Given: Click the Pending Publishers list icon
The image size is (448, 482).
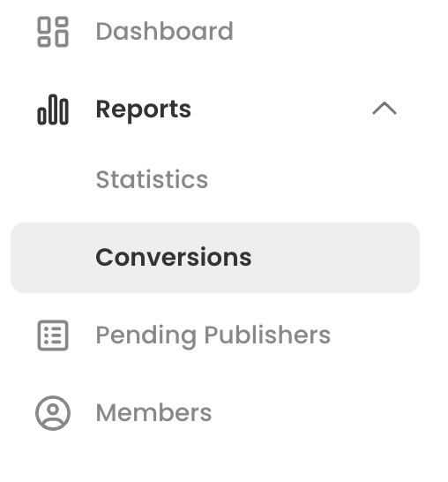Looking at the screenshot, I should [x=53, y=335].
